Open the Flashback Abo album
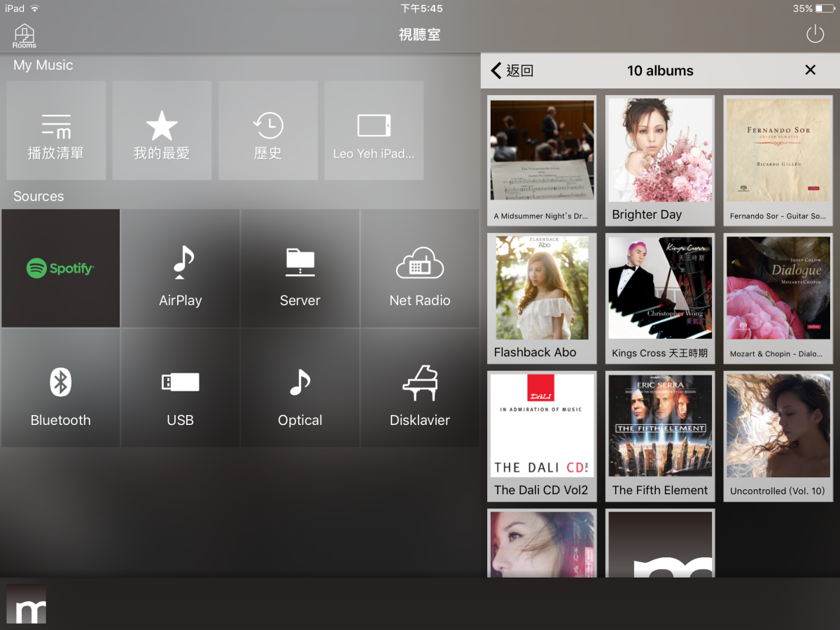The height and width of the screenshot is (630, 840). tap(542, 298)
